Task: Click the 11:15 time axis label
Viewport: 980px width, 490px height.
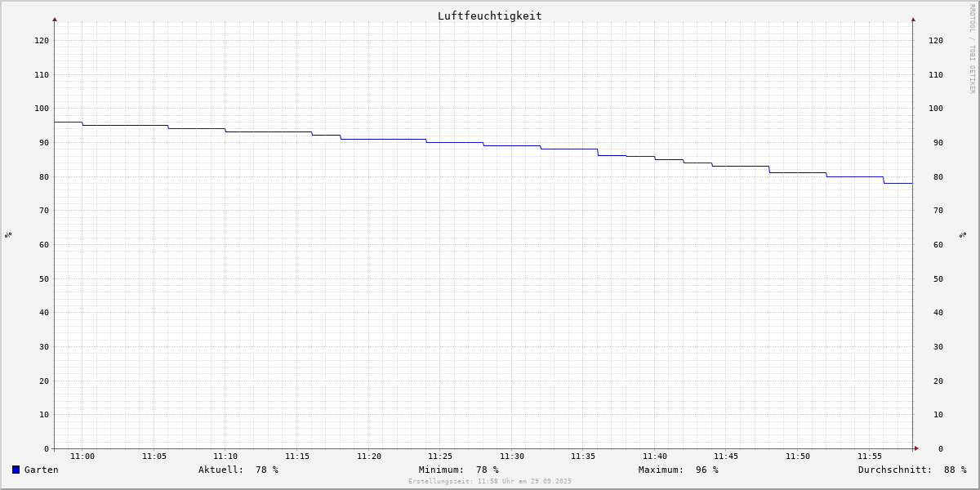Action: coord(297,457)
